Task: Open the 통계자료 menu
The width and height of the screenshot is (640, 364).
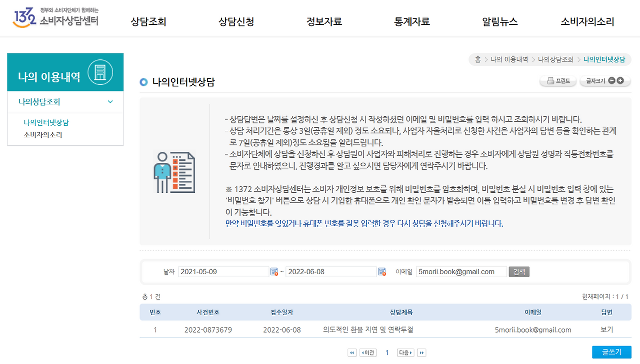Action: [411, 22]
